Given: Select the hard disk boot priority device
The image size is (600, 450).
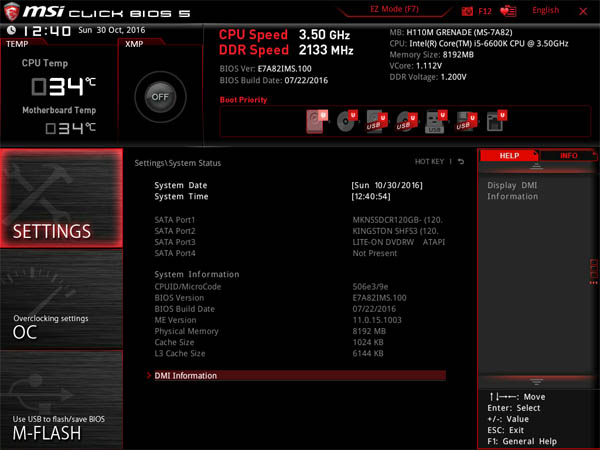Looking at the screenshot, I should pos(317,121).
